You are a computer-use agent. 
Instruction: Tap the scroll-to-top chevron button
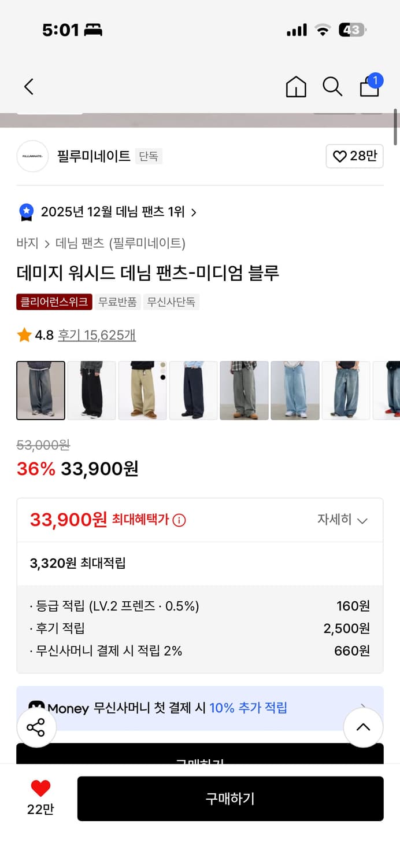coord(363,727)
